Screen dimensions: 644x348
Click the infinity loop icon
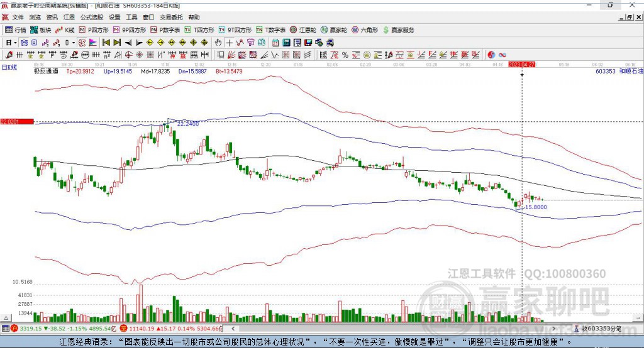pos(502,55)
